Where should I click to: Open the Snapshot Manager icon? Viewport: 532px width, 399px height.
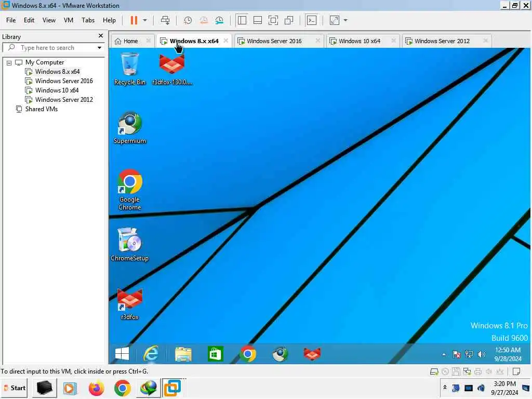point(220,20)
